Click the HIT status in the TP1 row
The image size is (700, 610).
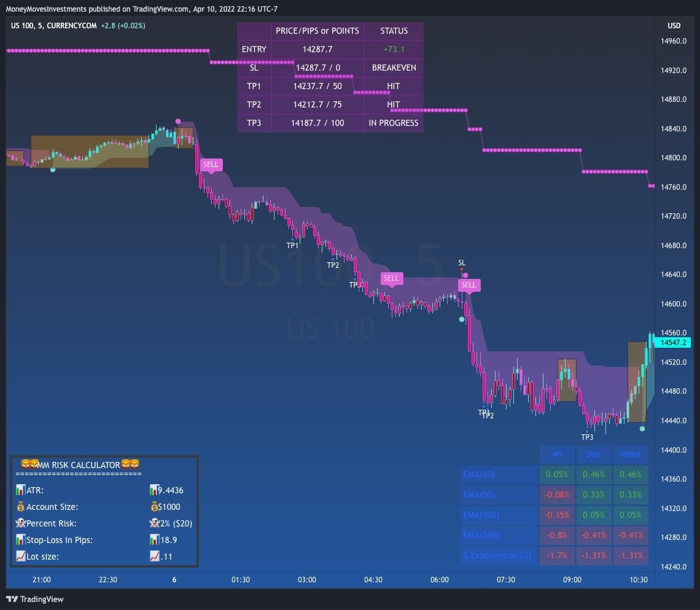pos(394,86)
